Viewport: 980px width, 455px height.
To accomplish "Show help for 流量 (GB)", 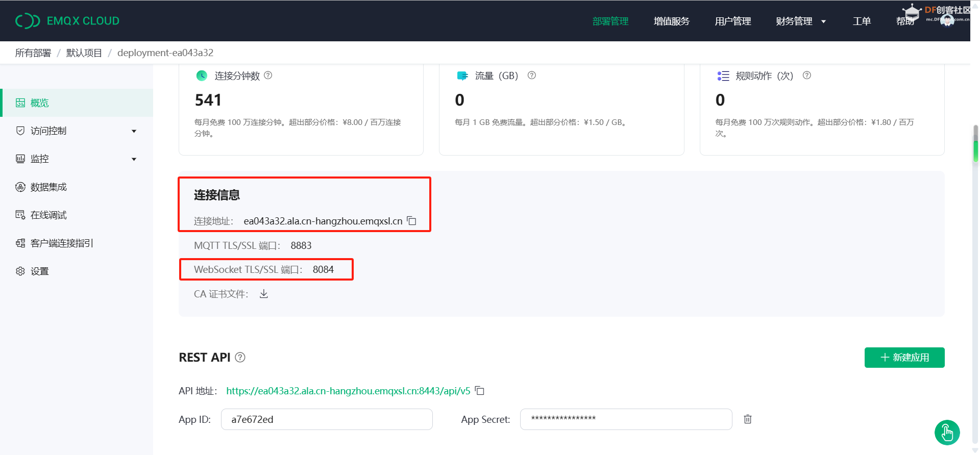I will [532, 75].
